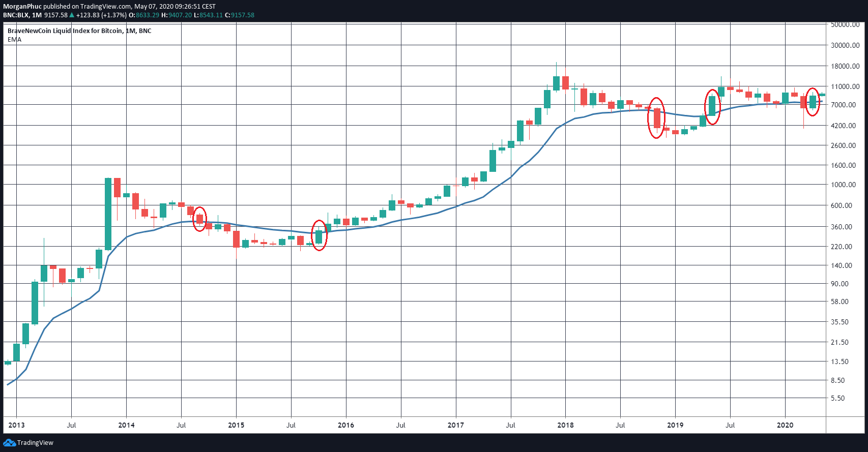The image size is (868, 452).
Task: Select the BNC:BLX symbol label
Action: (x=16, y=15)
